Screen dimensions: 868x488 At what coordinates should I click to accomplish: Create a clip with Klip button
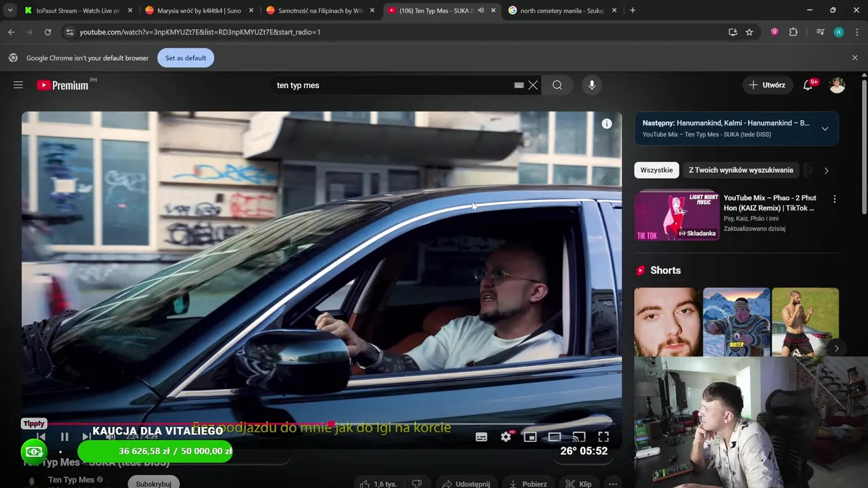(x=578, y=484)
